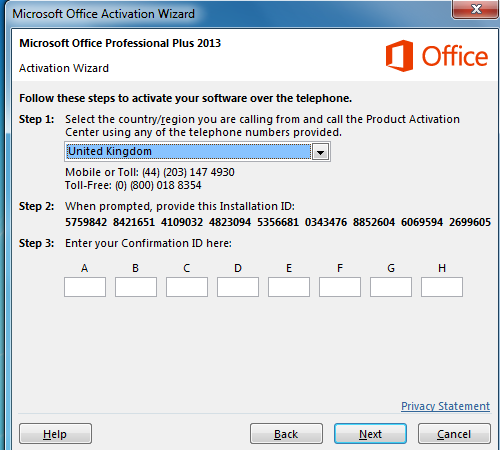Click Installation ID group 0343476
The image size is (500, 450).
326,222
